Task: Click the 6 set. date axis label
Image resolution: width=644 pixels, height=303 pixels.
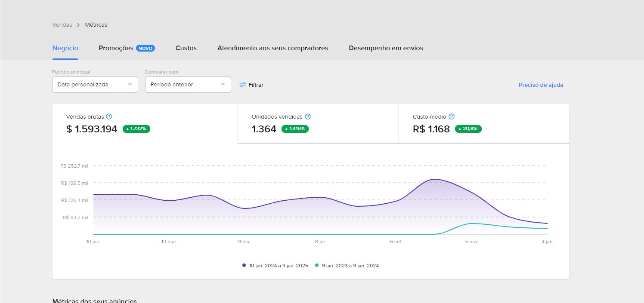Action: tap(396, 242)
